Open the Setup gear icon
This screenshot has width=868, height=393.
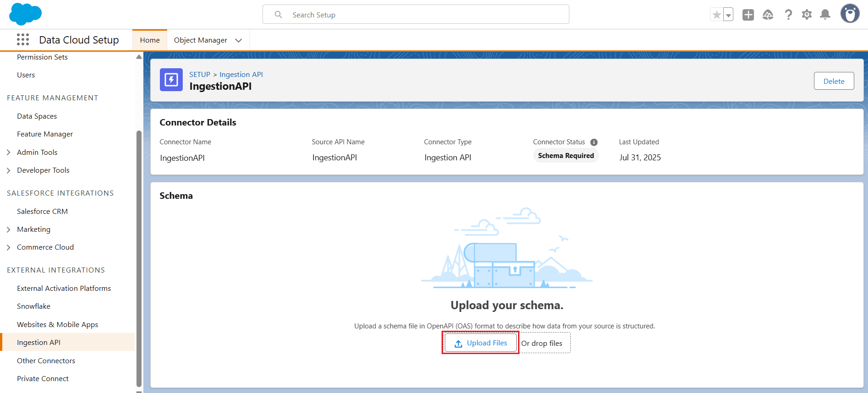coord(807,15)
